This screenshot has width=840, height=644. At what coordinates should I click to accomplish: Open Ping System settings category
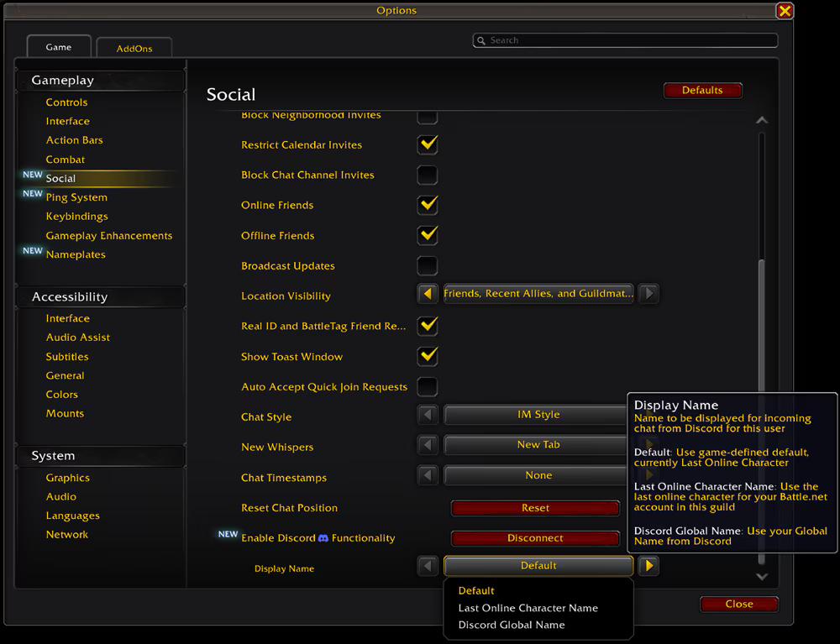[x=76, y=197]
